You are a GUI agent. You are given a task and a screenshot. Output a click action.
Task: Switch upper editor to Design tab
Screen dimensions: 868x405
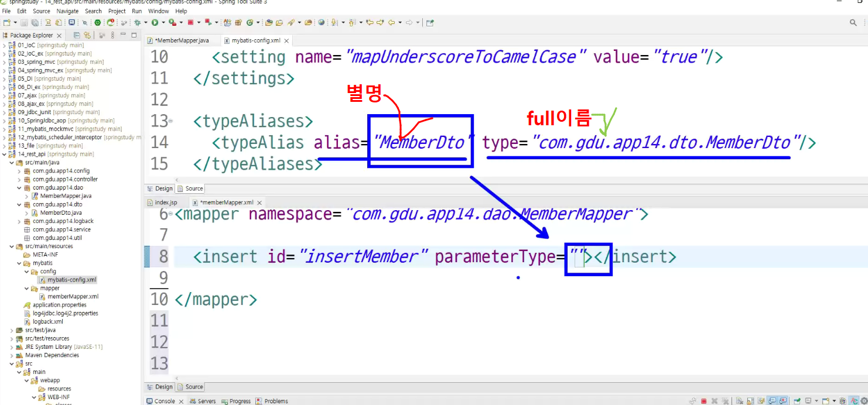pyautogui.click(x=160, y=188)
